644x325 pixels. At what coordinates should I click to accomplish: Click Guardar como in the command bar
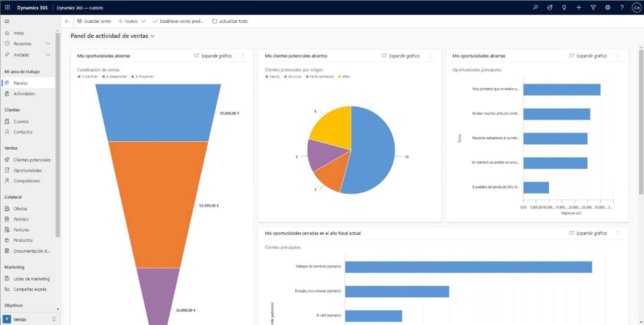[94, 21]
